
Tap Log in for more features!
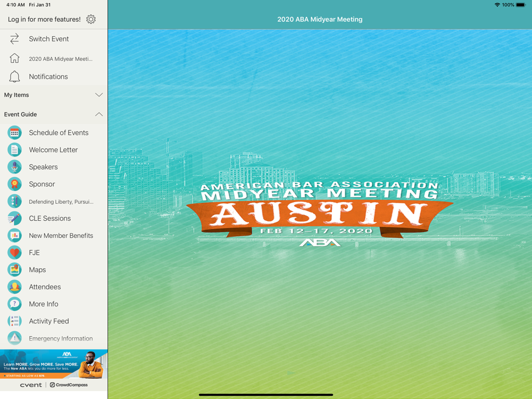tap(44, 19)
